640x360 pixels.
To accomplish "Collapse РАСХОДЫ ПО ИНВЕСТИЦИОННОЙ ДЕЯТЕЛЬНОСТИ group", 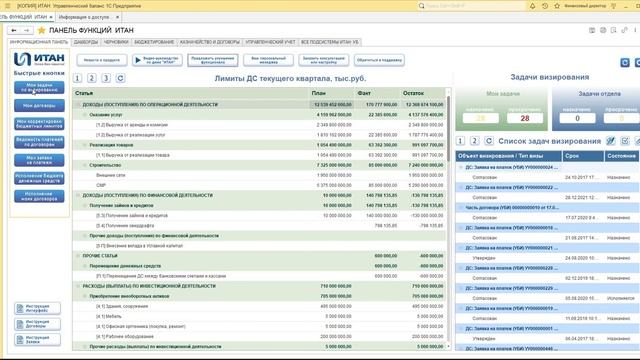I will coord(78,286).
